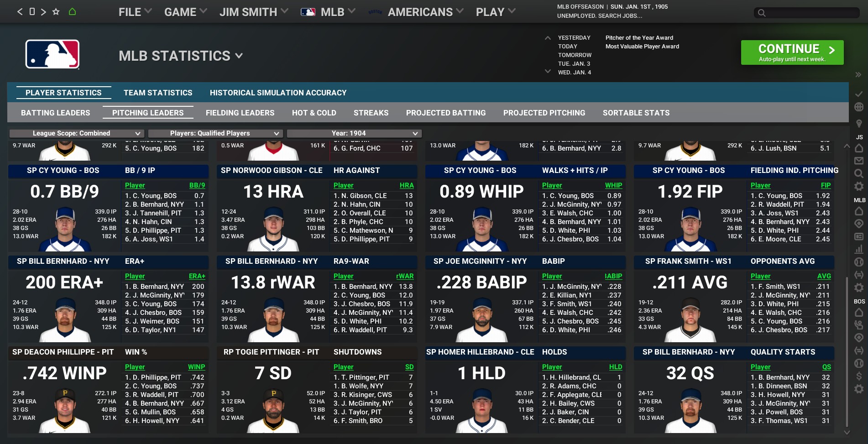
Task: Switch to the Team Statistics tab
Action: coord(158,93)
